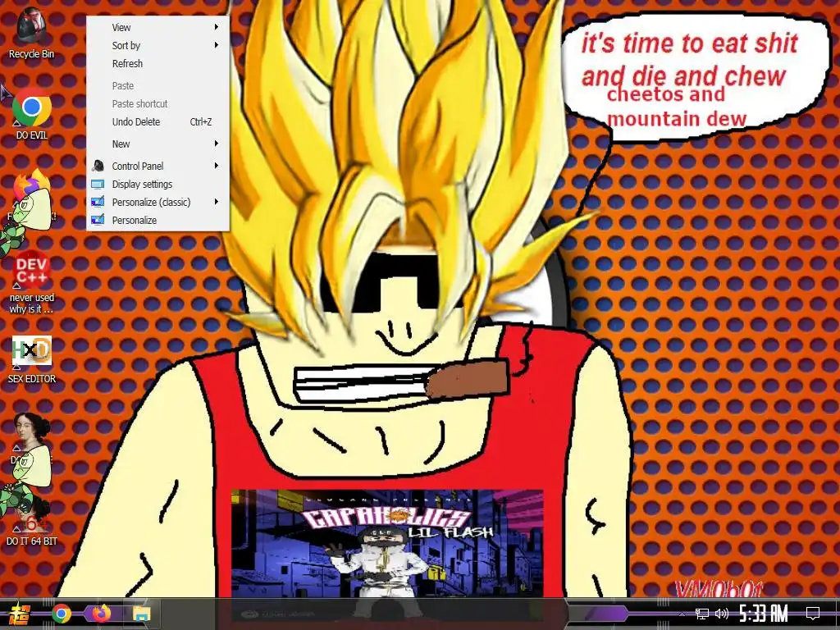Open the Recycle Bin desktop icon
840x630 pixels.
31,32
